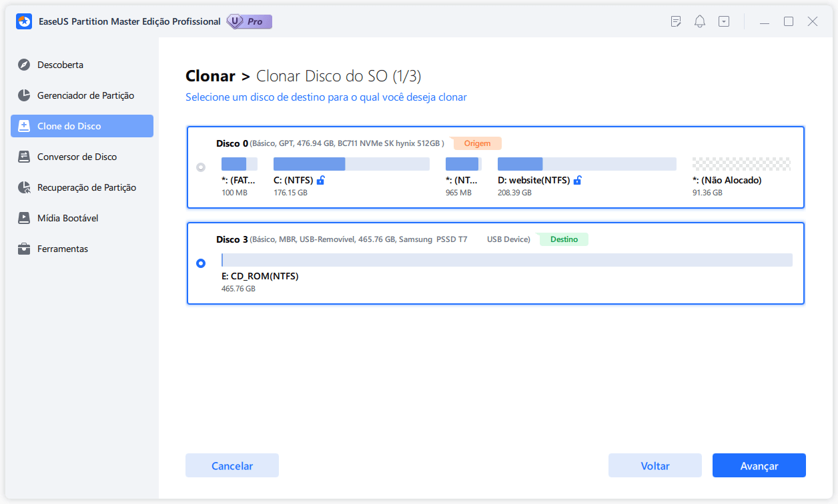This screenshot has width=838, height=504.
Task: Click the 'Selecione um disco de destino' instruction text
Action: point(326,97)
